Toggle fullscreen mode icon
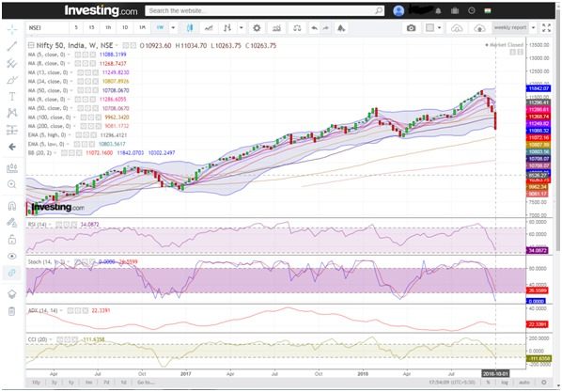Screen dimensions: 562x392 [546, 27]
